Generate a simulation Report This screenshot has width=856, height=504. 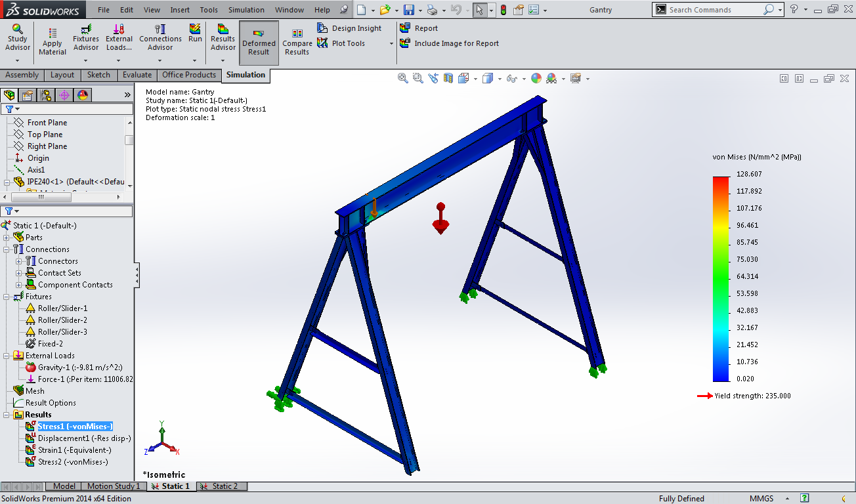point(419,28)
